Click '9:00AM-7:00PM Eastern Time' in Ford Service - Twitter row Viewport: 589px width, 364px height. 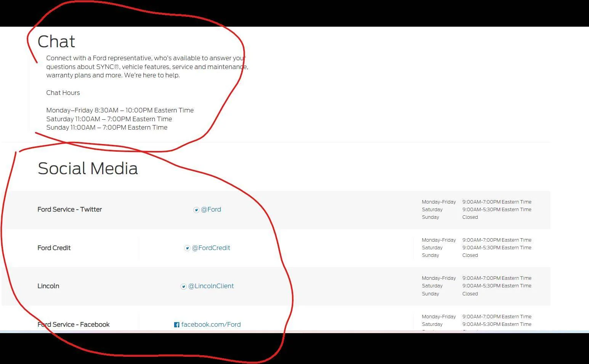tap(497, 202)
